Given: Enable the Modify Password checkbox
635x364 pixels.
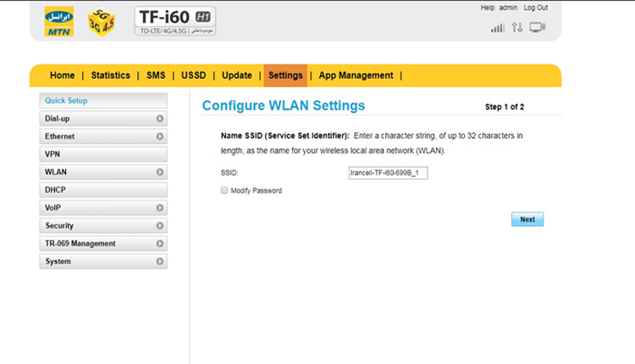Looking at the screenshot, I should point(224,190).
